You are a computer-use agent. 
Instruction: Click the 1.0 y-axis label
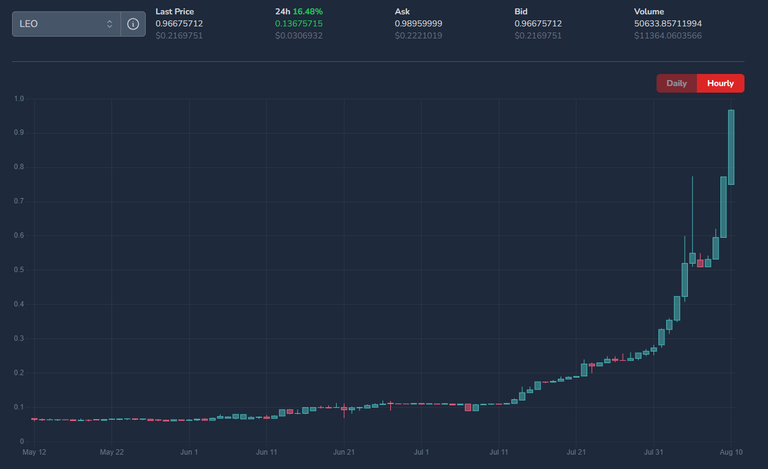[x=19, y=98]
